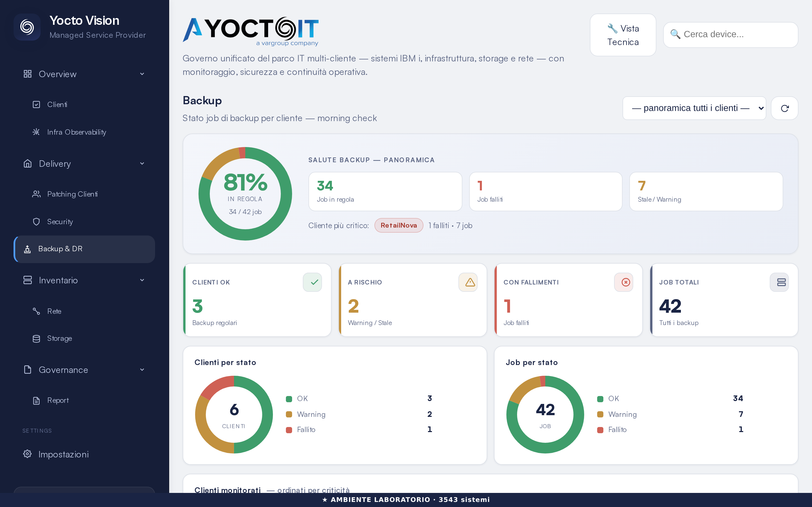
Task: Click the warning triangle icon on A Rischio card
Action: [x=468, y=282]
